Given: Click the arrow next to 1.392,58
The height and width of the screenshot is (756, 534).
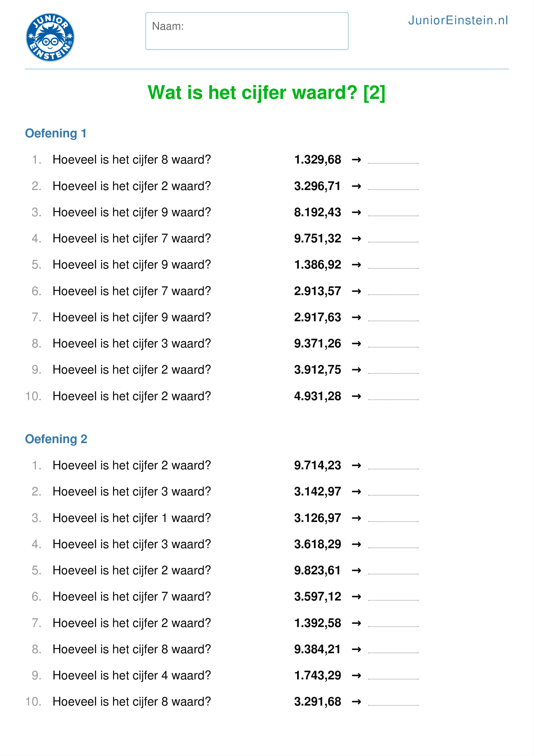Looking at the screenshot, I should click(356, 623).
